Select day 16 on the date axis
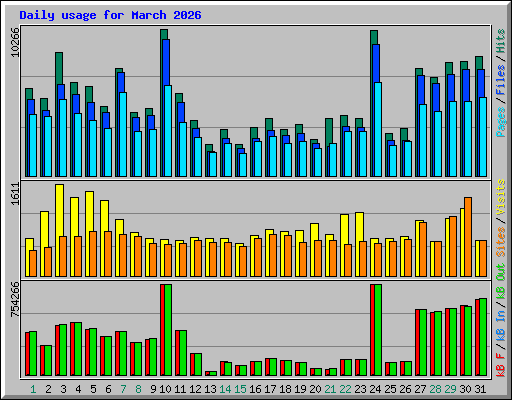The image size is (512, 400). click(255, 389)
